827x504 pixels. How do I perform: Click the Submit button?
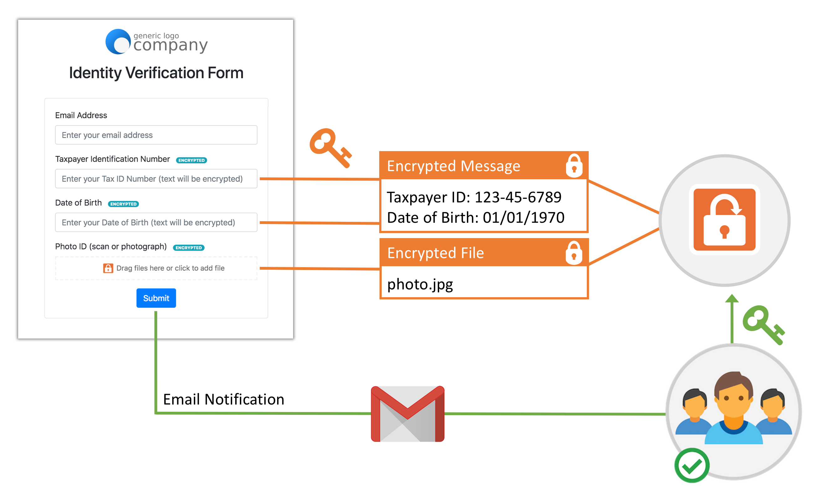pos(156,297)
